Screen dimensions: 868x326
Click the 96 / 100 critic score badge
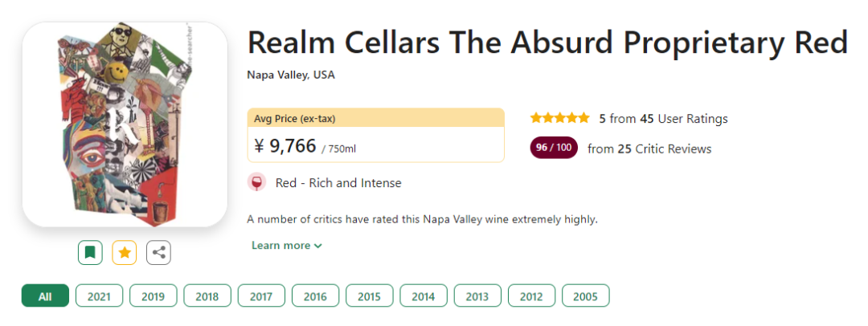pos(554,148)
